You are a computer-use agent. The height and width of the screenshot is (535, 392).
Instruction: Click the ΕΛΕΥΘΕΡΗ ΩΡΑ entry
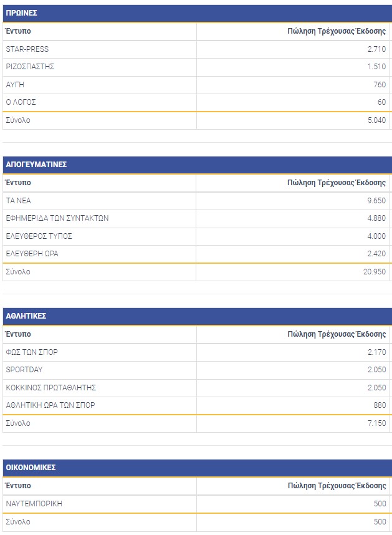(32, 254)
